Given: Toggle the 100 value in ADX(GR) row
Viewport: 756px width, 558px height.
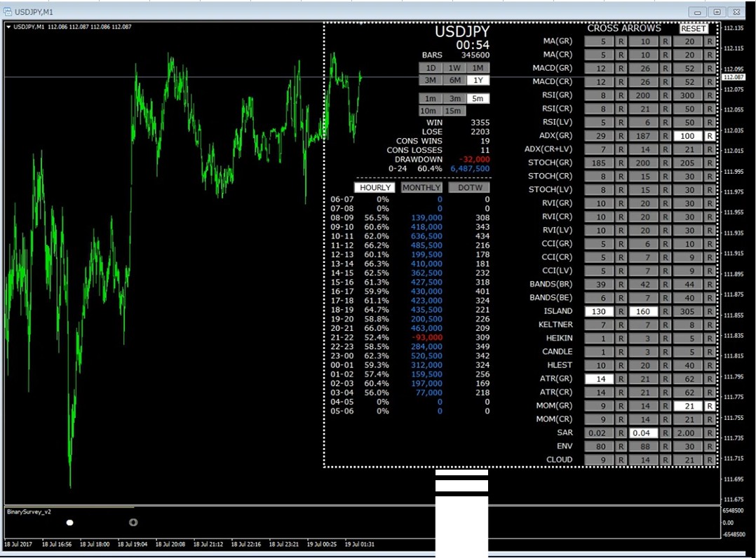Looking at the screenshot, I should click(688, 137).
